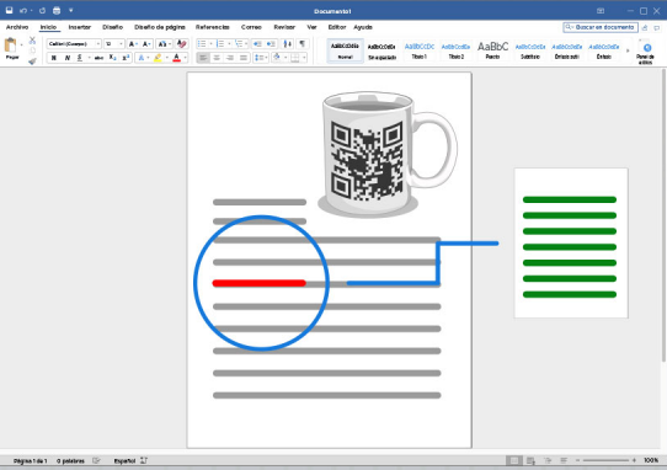
Task: Apply the Subtítulo style
Action: tap(529, 50)
